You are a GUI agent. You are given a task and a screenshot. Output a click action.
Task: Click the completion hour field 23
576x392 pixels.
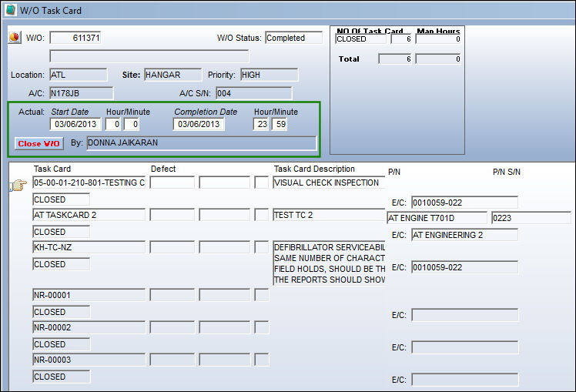tap(261, 124)
